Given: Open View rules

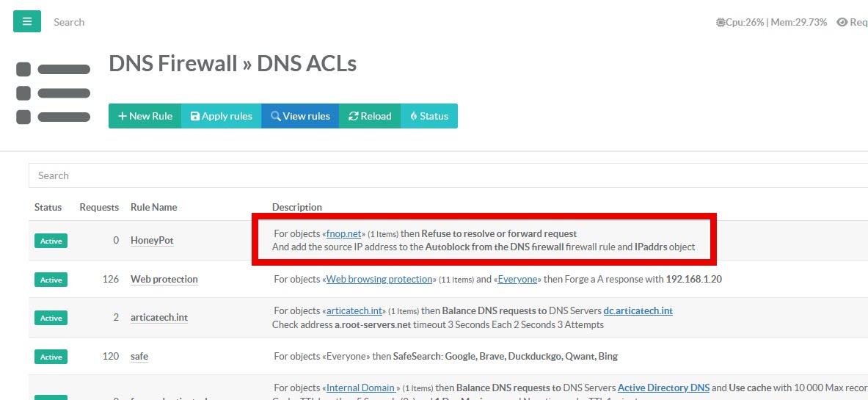Looking at the screenshot, I should tap(300, 116).
